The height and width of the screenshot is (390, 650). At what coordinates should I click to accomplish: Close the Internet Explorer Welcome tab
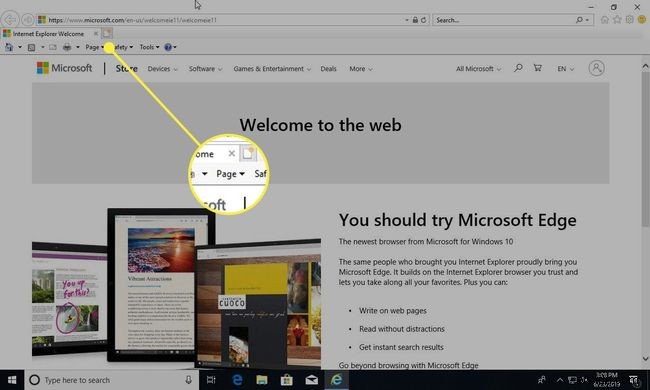coord(96,34)
